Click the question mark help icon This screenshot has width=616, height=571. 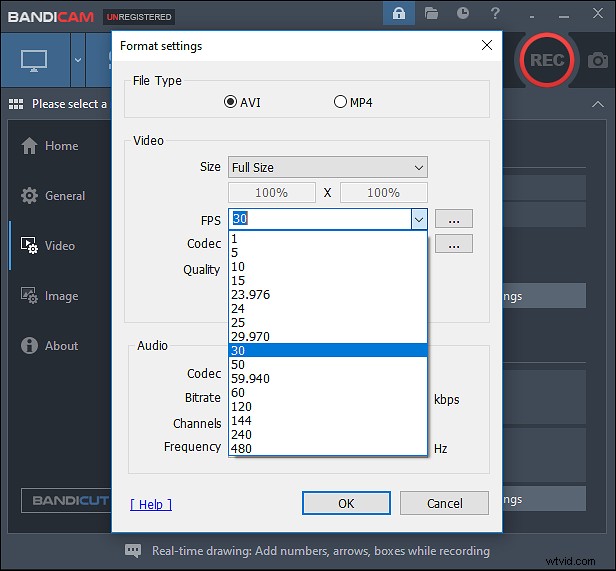[x=494, y=14]
